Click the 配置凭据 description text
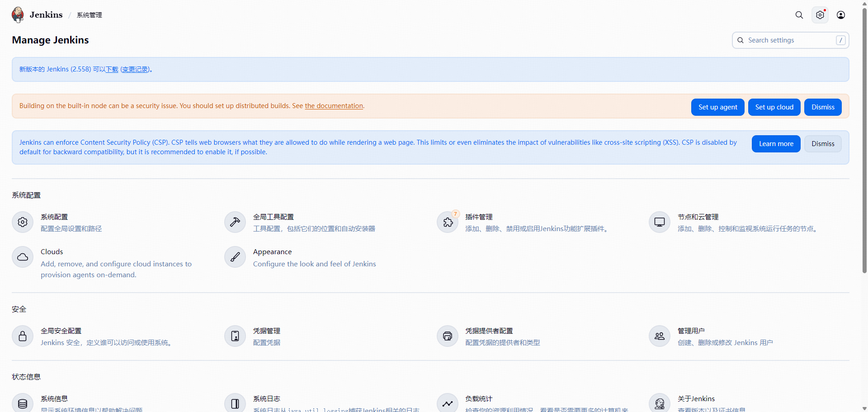The height and width of the screenshot is (412, 868). [267, 343]
